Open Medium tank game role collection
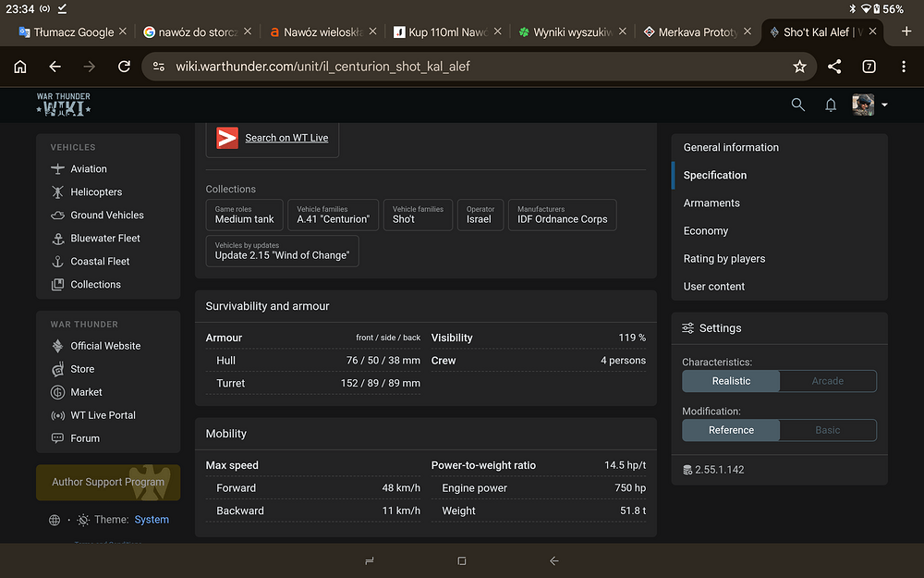 [245, 215]
